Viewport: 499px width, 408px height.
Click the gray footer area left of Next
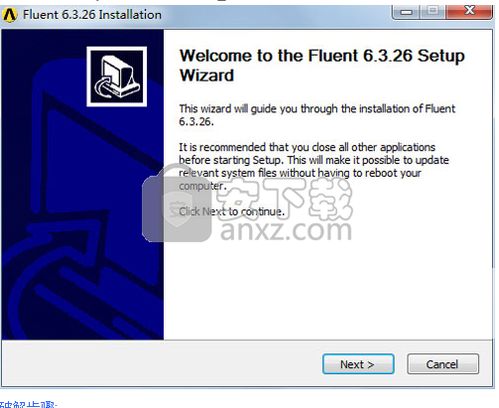(160, 364)
